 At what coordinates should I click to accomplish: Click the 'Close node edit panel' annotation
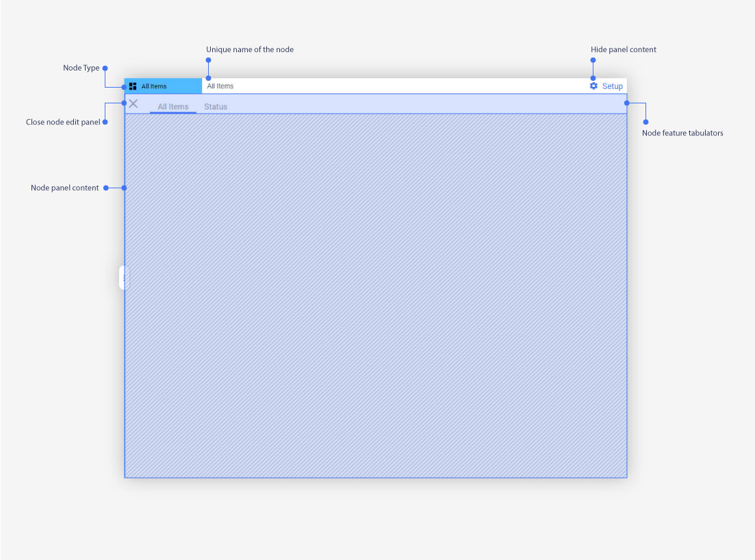63,122
